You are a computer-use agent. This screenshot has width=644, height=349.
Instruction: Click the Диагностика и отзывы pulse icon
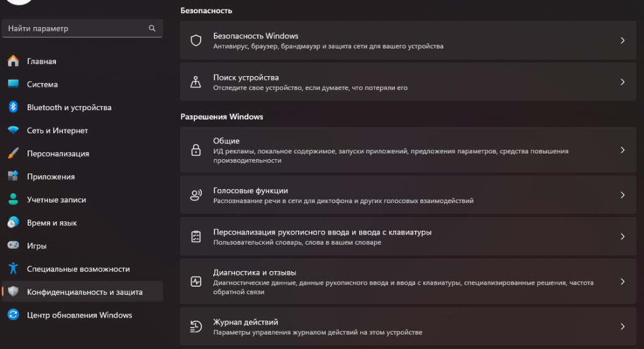coord(196,281)
